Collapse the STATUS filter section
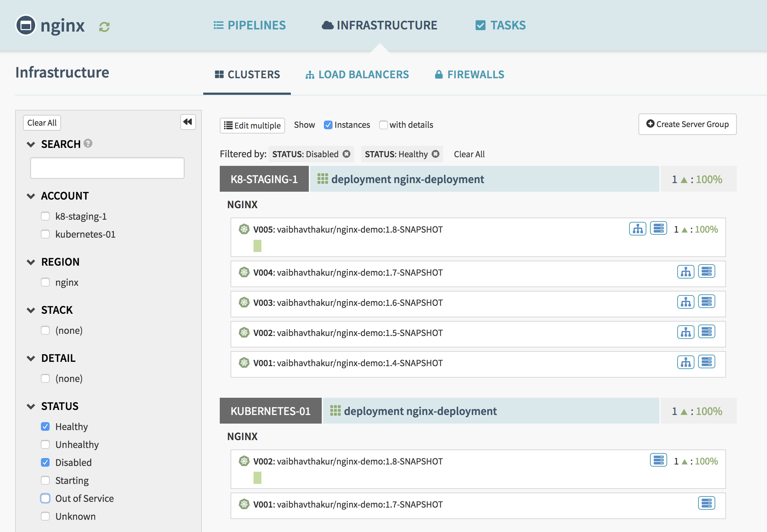The image size is (767, 532). 31,406
